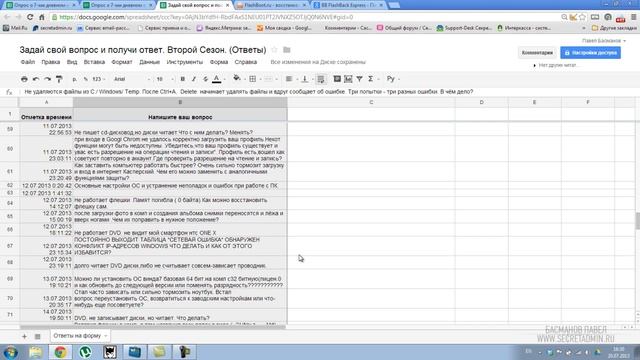640x360 pixels.
Task: Open the Правка menu
Action: pyautogui.click(x=51, y=62)
